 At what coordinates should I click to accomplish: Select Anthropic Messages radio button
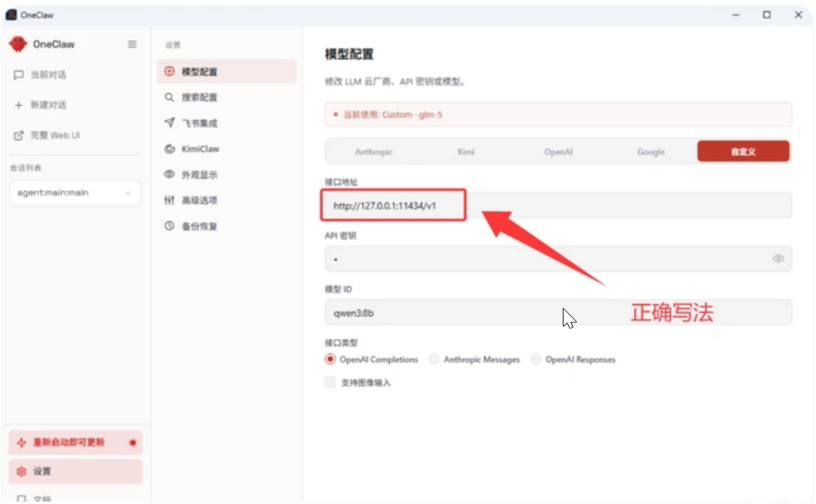point(434,359)
